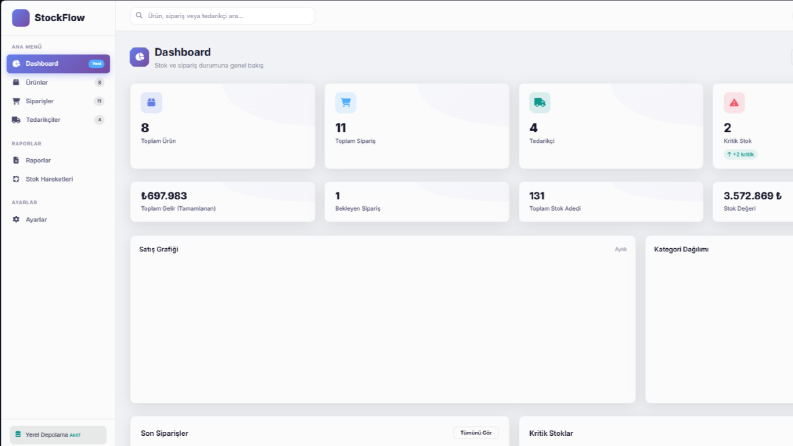Click the Aylık label on Satış Grafiği
The height and width of the screenshot is (446, 793).
(621, 249)
